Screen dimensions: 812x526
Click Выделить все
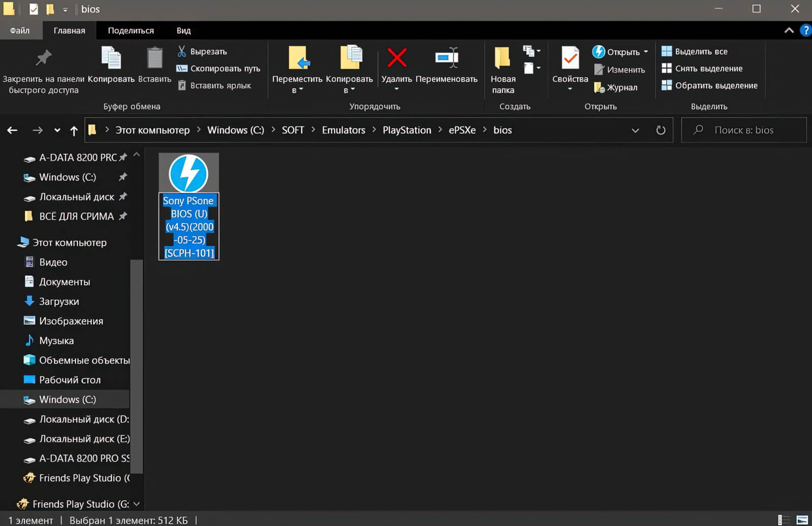694,51
